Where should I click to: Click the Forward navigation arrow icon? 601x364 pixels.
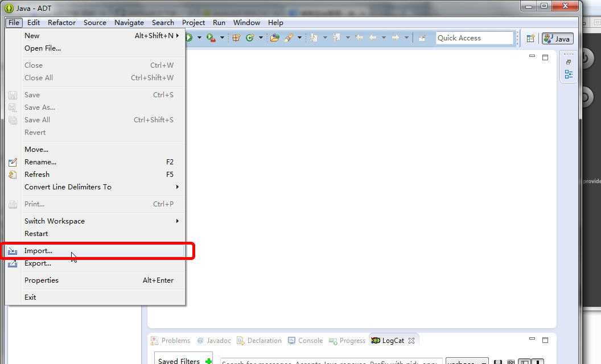[x=395, y=38]
